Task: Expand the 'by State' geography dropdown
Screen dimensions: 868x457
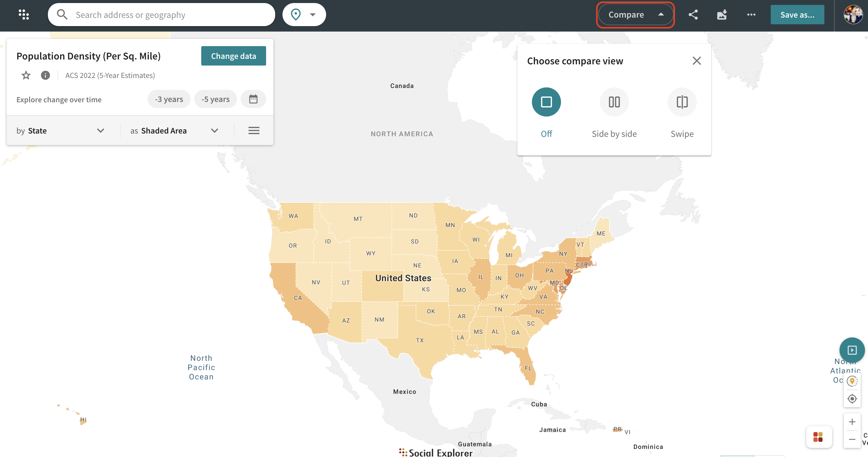Action: pos(100,130)
